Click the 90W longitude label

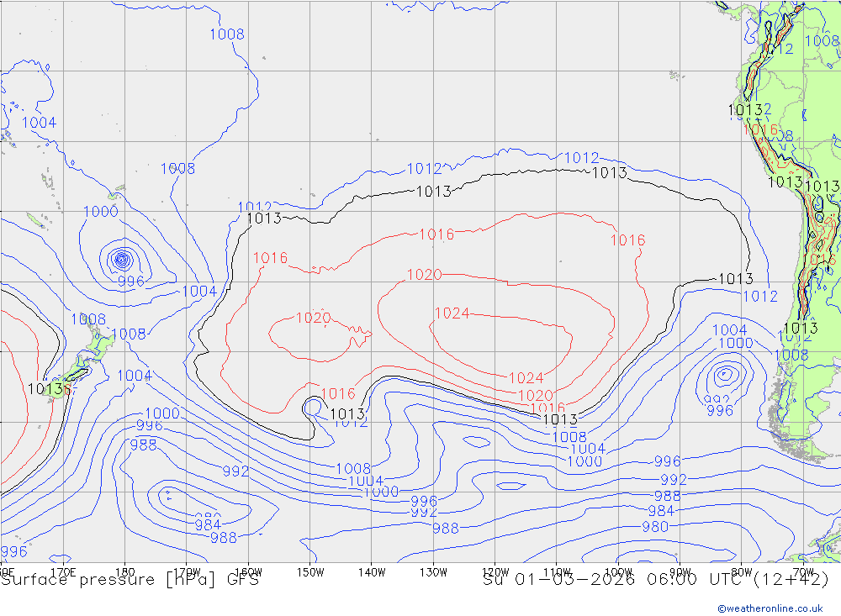pyautogui.click(x=680, y=572)
